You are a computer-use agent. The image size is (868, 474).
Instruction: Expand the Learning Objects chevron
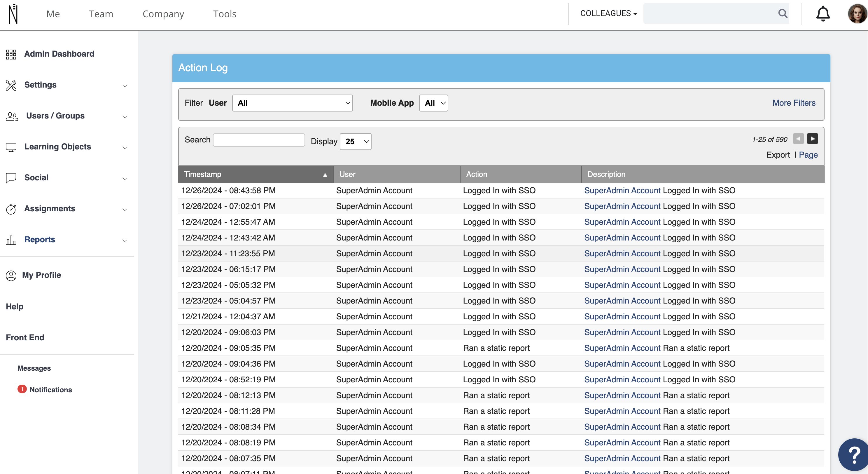(125, 148)
